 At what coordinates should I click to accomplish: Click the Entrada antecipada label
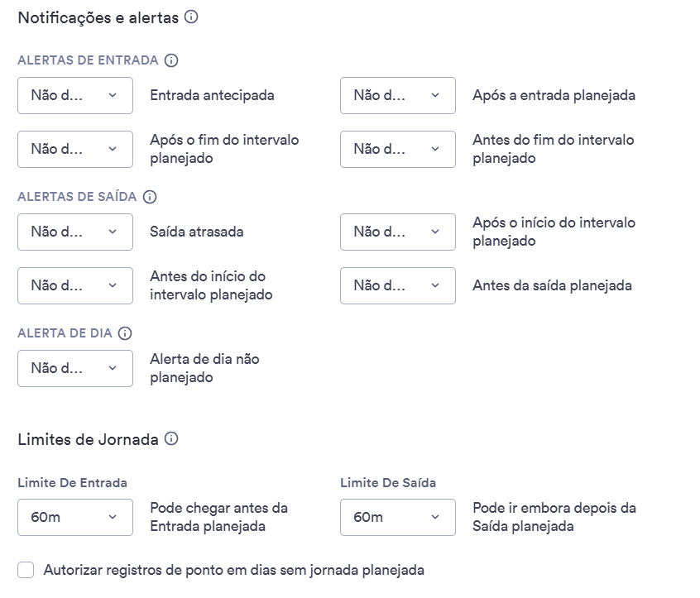point(212,95)
